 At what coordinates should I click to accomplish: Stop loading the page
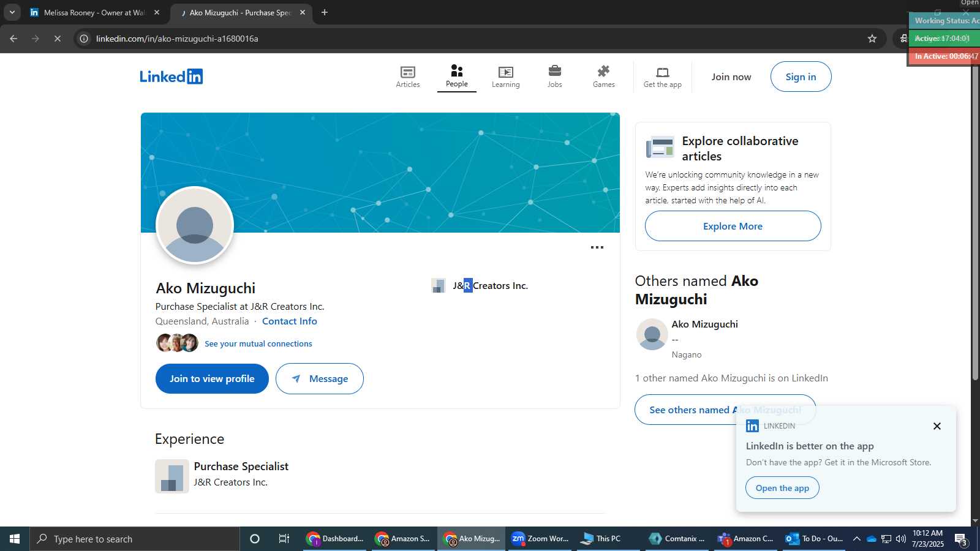[57, 39]
